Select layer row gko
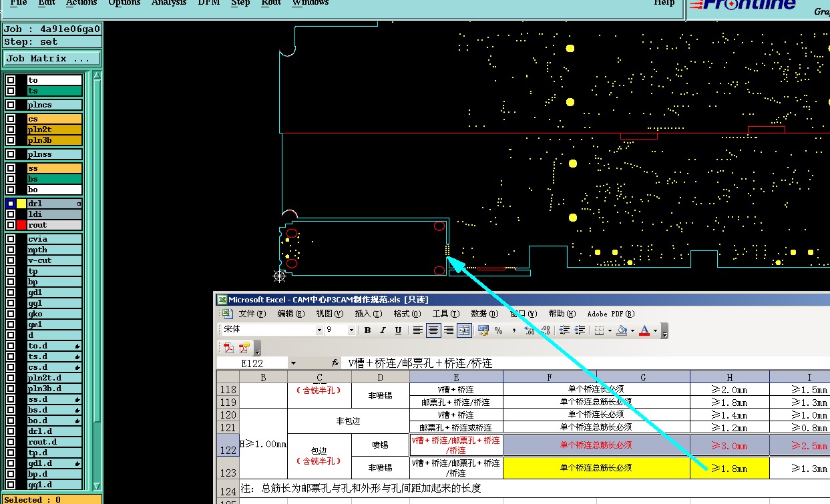Viewport: 830px width, 504px height. 54,314
